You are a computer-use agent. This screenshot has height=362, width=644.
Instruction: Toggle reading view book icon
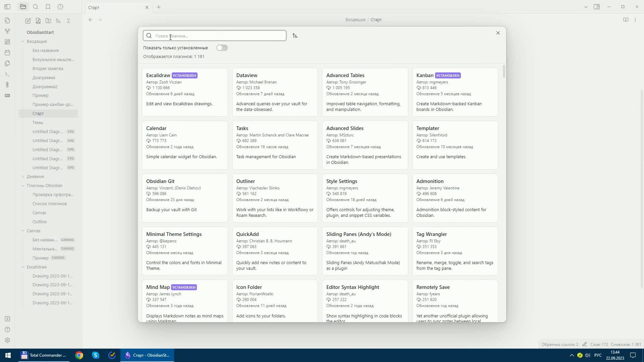pos(626,20)
